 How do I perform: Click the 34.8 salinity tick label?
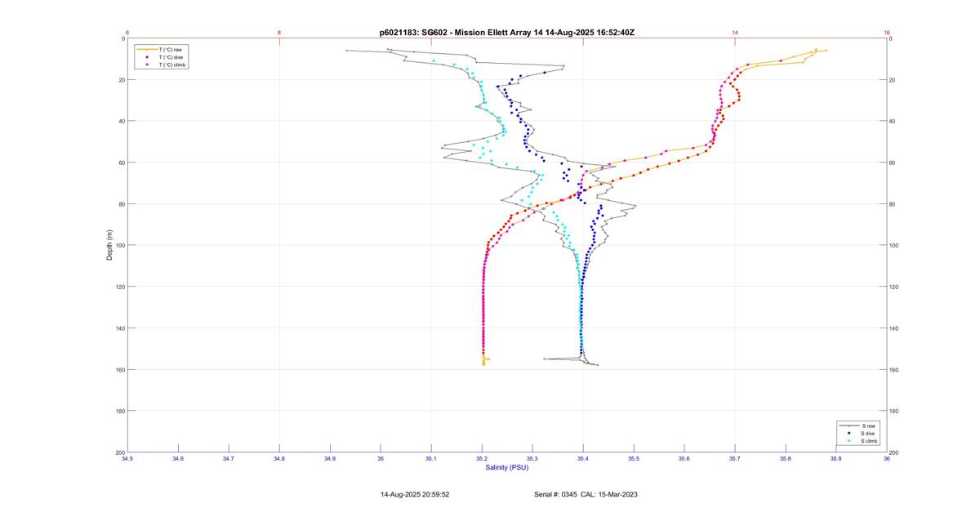279,459
